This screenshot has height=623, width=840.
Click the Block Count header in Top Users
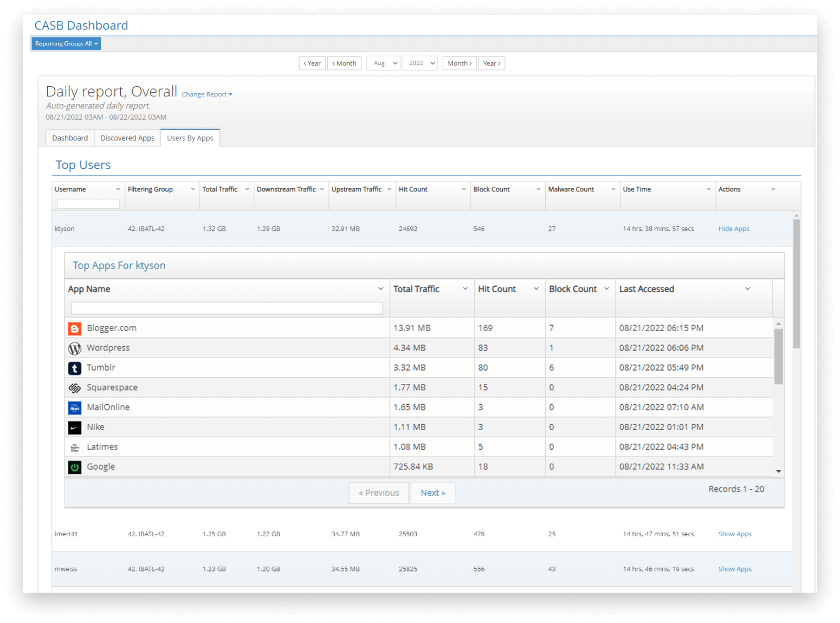[x=492, y=190]
